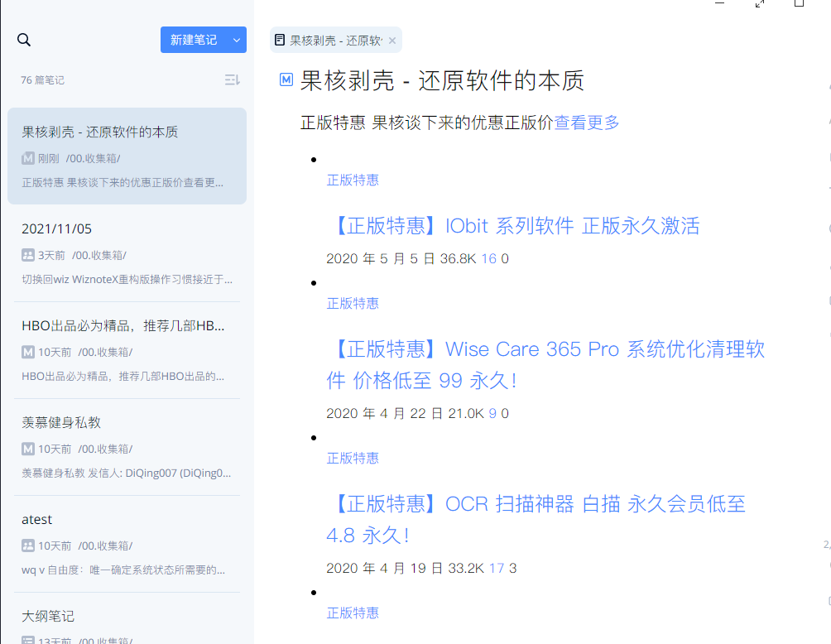The image size is (831, 644).
Task: Expand the 新建笔记 dropdown arrow
Action: (237, 40)
